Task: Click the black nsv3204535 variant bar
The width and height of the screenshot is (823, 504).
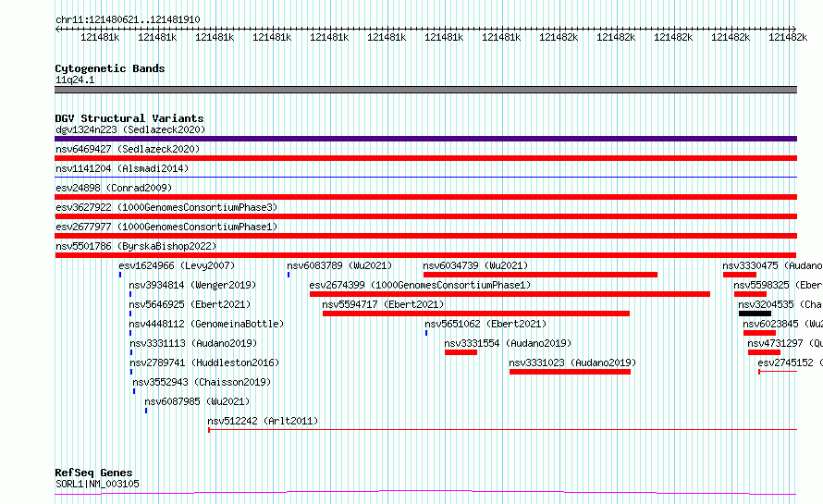Action: (x=755, y=313)
